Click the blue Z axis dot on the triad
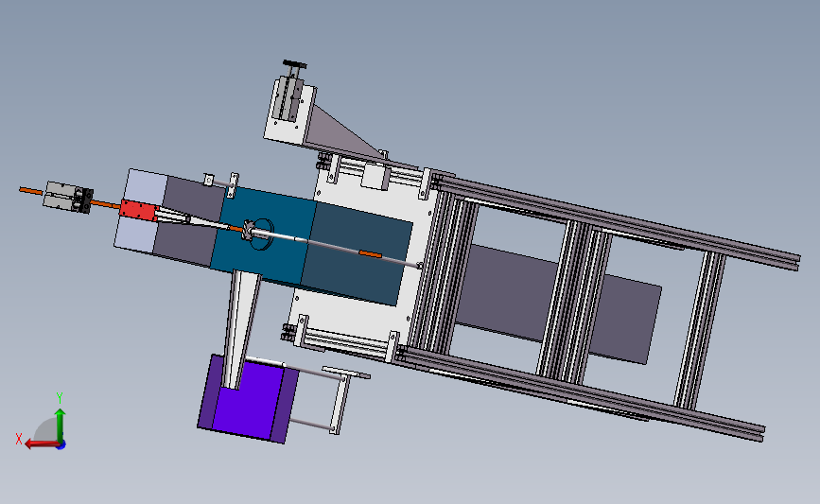This screenshot has height=504, width=820. click(x=61, y=445)
